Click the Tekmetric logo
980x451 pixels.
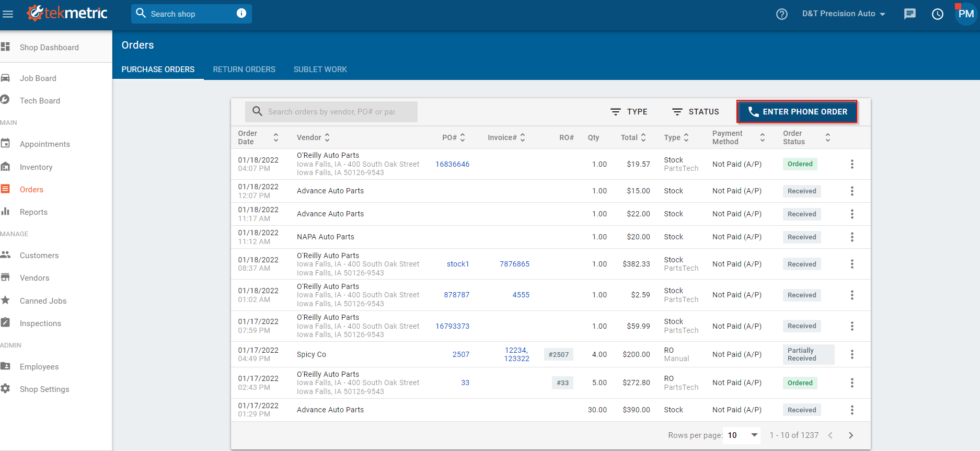click(x=67, y=13)
